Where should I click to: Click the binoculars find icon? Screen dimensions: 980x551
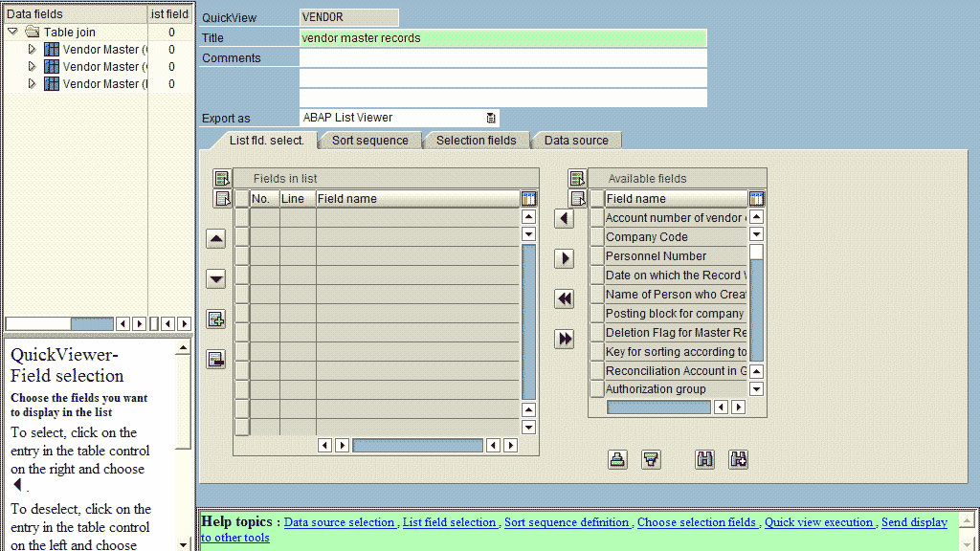[x=704, y=459]
